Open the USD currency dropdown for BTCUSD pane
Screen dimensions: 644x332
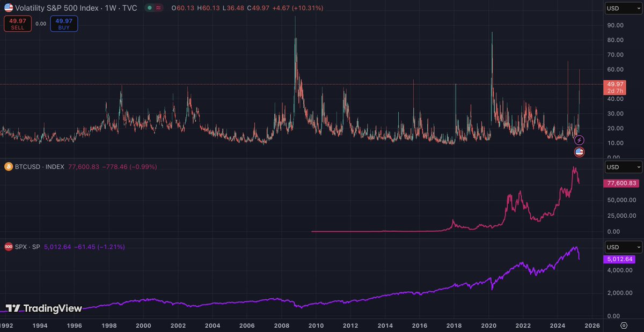623,167
